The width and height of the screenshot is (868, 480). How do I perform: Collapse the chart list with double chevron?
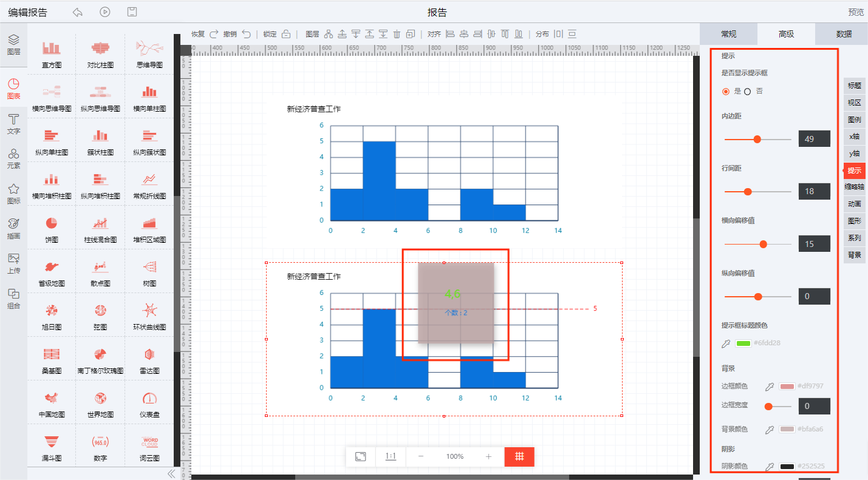coord(171,473)
